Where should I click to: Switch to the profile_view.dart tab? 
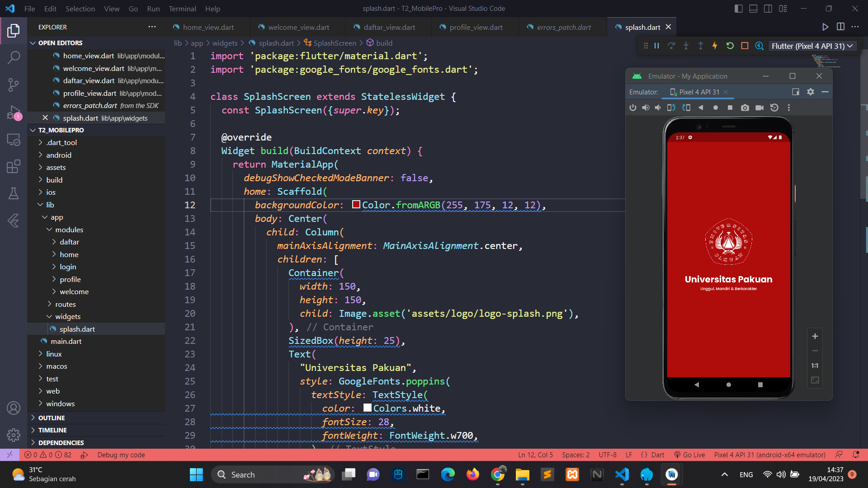[476, 27]
